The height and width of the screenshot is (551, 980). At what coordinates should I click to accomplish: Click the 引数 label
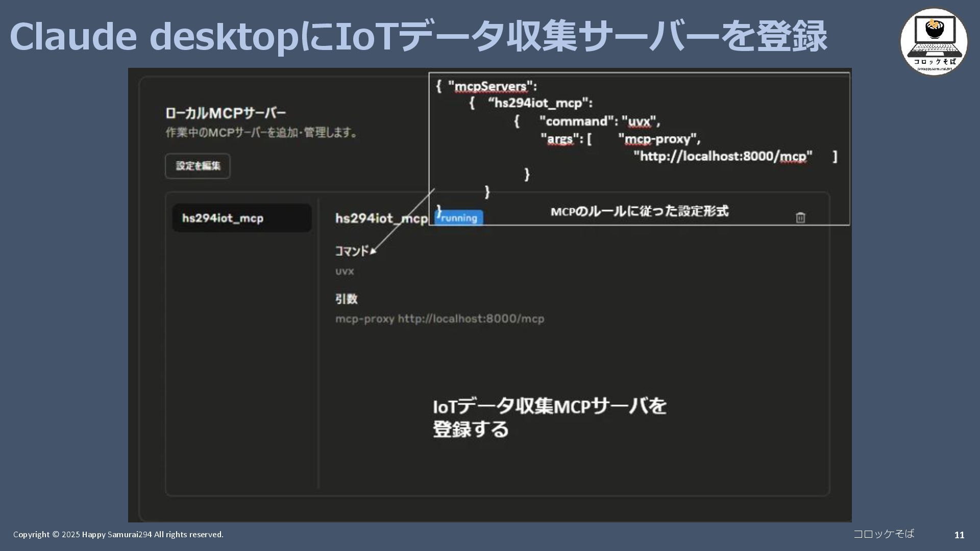click(x=346, y=299)
